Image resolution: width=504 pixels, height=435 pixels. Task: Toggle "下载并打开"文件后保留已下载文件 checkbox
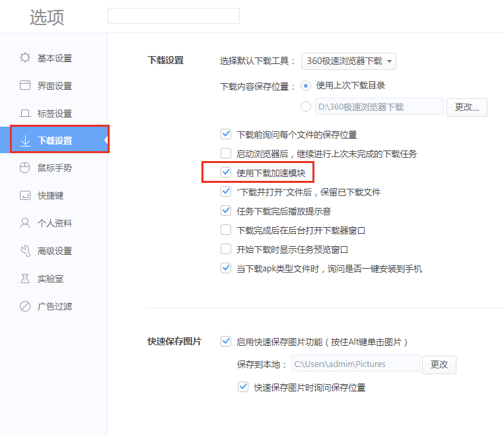[x=226, y=191]
